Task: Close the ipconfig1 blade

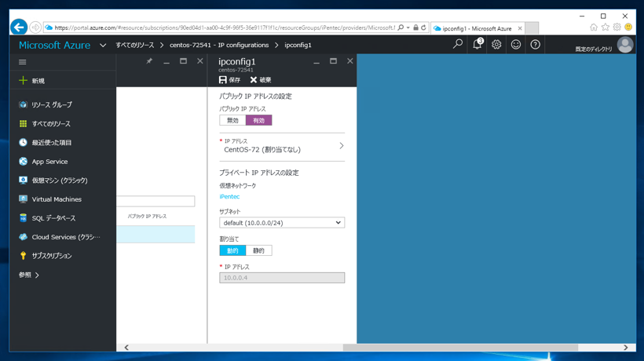Action: click(350, 61)
